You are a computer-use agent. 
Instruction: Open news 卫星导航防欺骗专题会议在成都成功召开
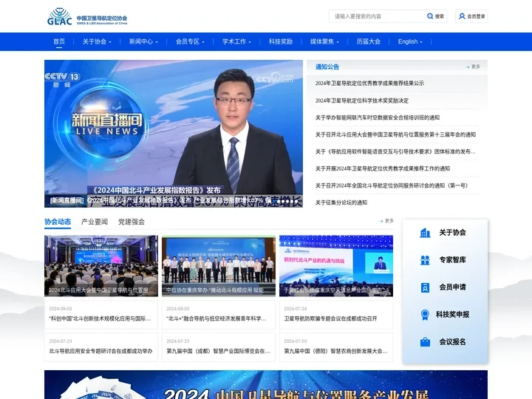click(x=330, y=318)
